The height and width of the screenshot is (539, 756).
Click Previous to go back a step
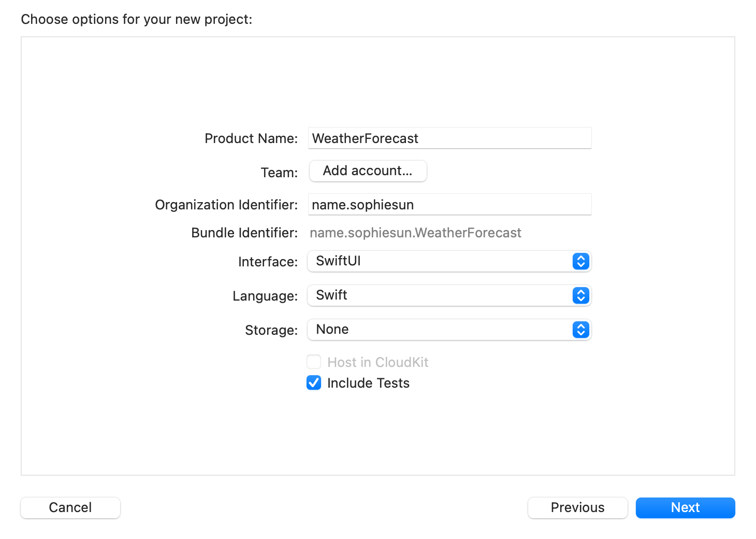[577, 507]
